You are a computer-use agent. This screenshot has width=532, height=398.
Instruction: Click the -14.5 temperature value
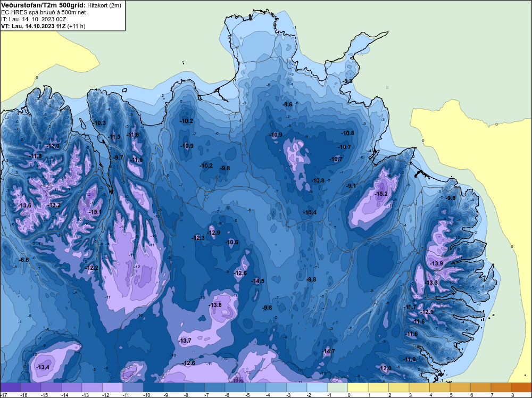(x=257, y=281)
